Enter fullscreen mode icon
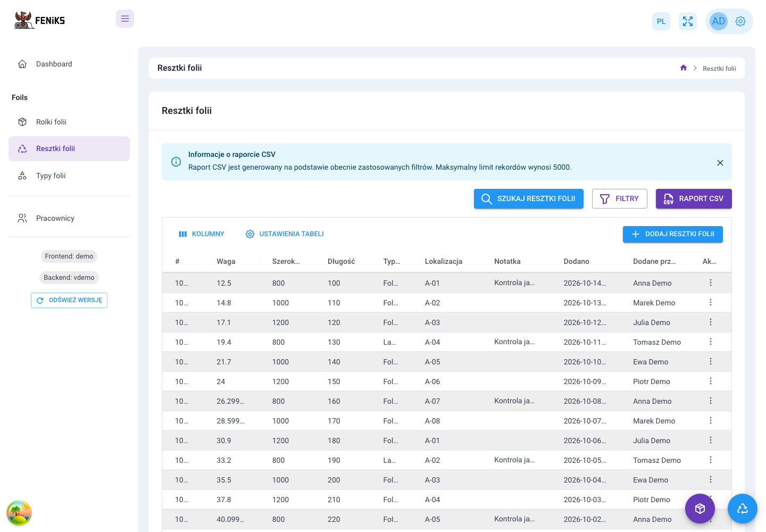 [x=688, y=21]
